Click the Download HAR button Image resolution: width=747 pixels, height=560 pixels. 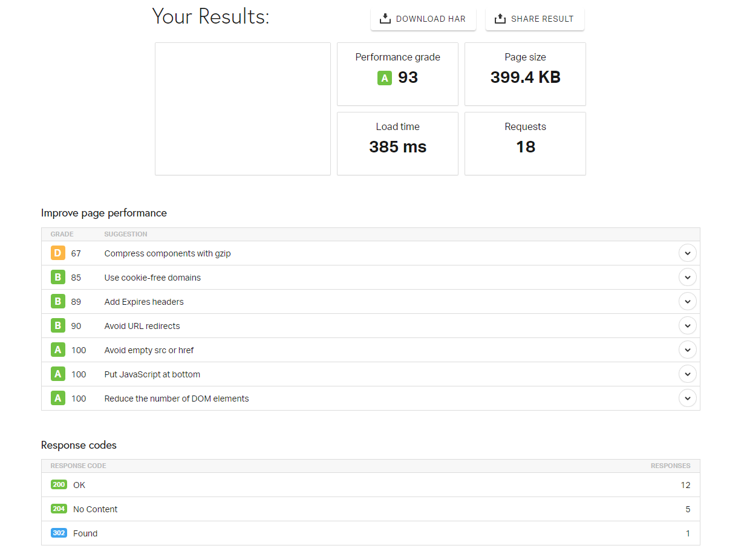[423, 19]
